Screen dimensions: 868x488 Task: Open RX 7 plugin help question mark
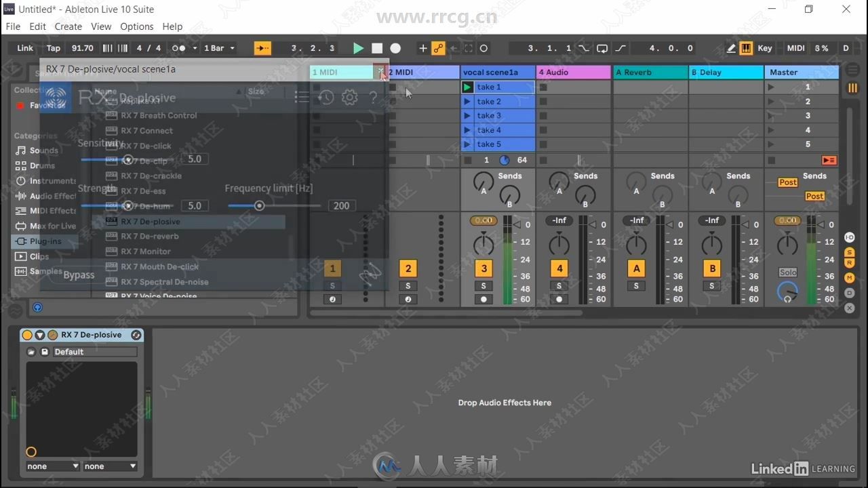pos(373,98)
